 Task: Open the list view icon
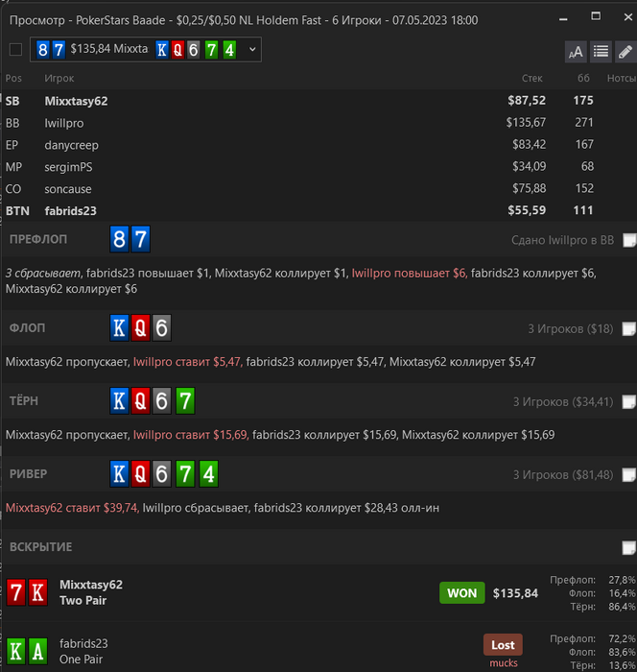click(x=601, y=52)
